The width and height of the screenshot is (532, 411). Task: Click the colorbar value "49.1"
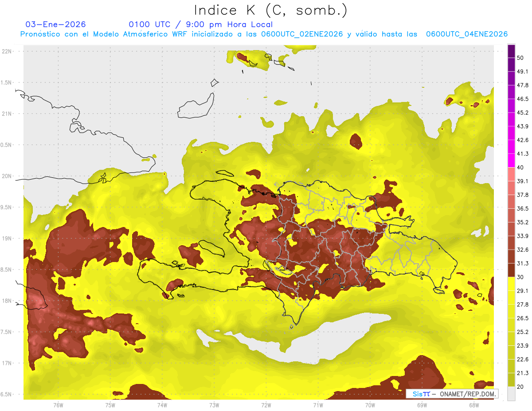pos(523,71)
